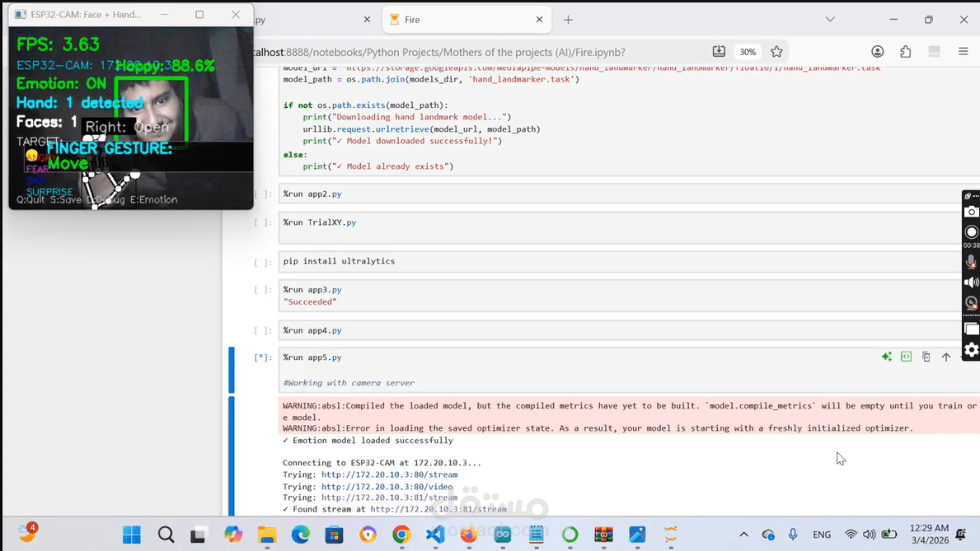Click the green code view icon in app5 cell
This screenshot has height=551, width=980.
tap(907, 357)
